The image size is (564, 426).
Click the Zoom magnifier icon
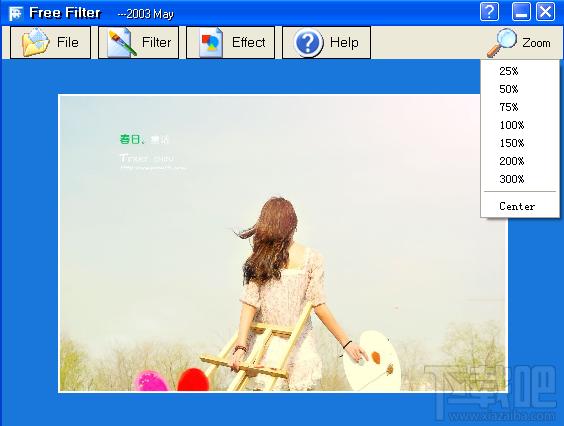coord(502,42)
